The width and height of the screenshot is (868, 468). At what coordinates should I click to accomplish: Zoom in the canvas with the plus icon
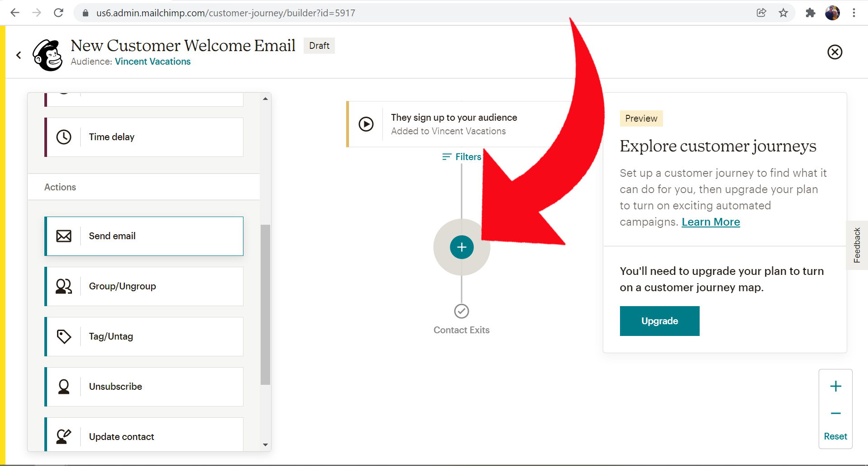point(835,386)
